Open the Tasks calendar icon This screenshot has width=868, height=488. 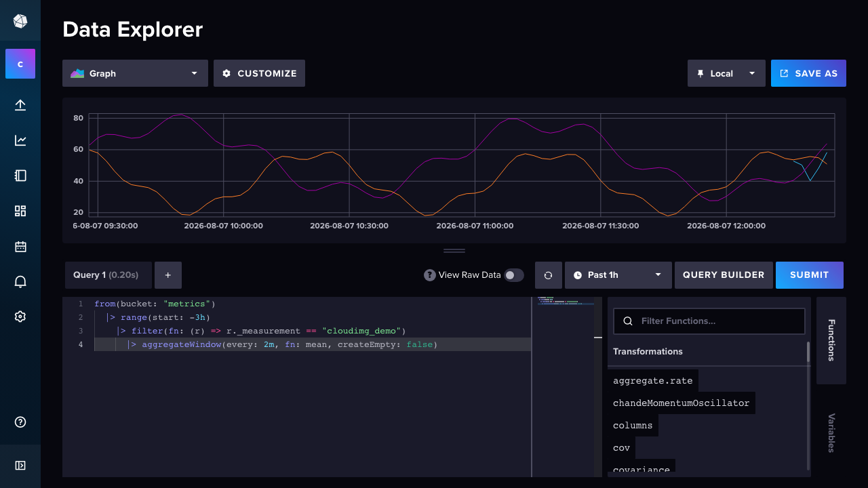click(x=20, y=247)
